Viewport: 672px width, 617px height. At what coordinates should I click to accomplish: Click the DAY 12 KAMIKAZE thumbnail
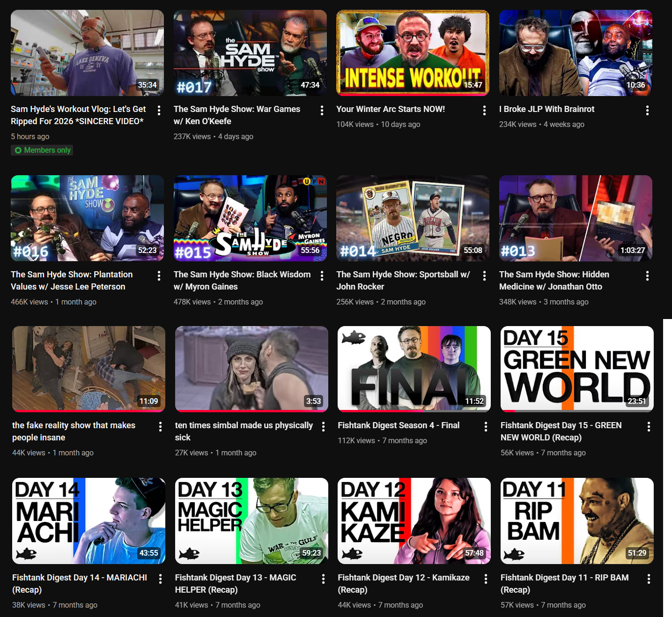click(x=414, y=521)
